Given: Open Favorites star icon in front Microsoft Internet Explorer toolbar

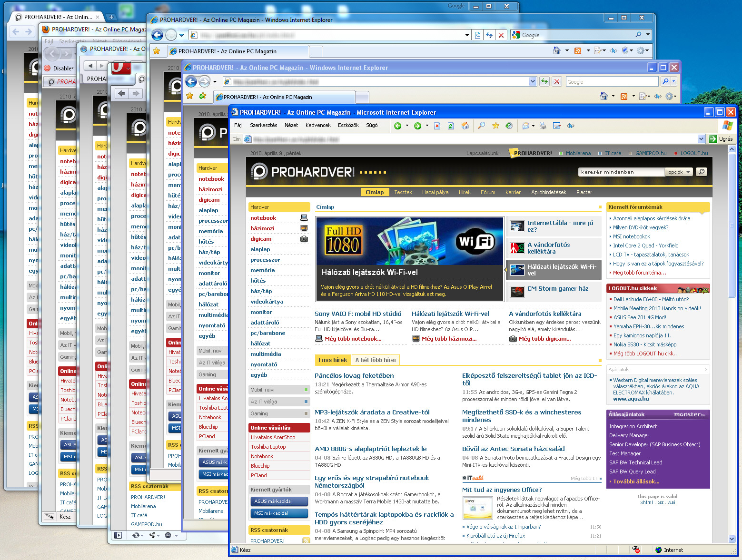Looking at the screenshot, I should pyautogui.click(x=495, y=126).
